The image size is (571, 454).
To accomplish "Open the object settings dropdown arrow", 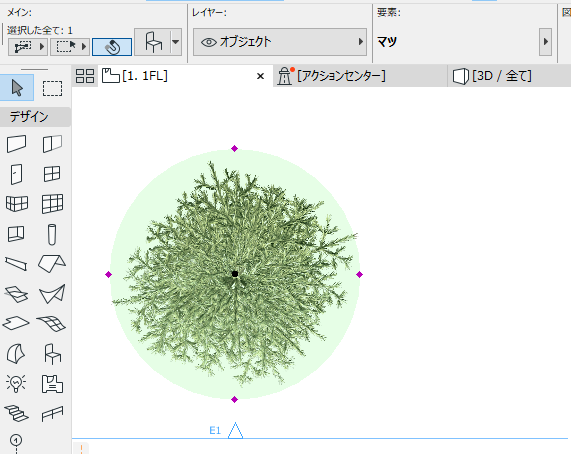I will 176,42.
